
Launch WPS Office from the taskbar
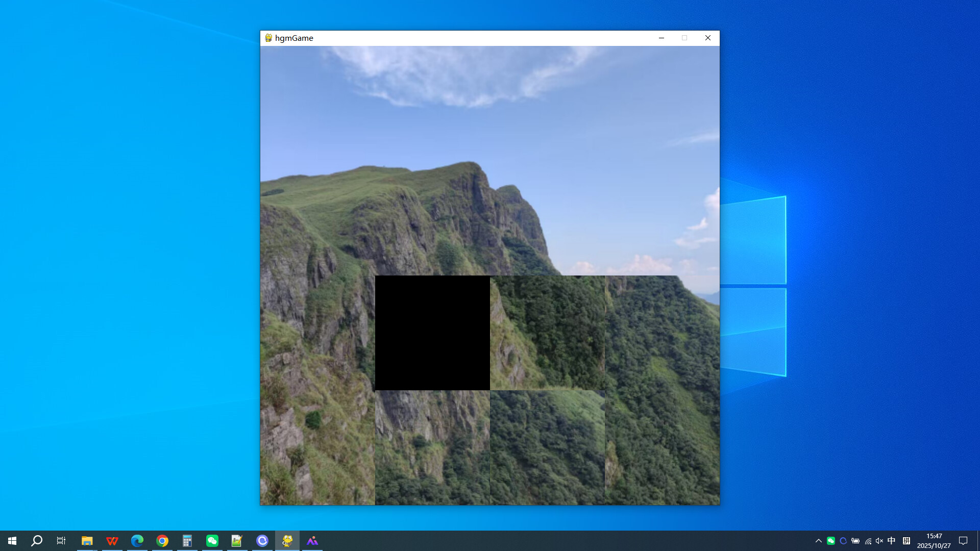112,540
